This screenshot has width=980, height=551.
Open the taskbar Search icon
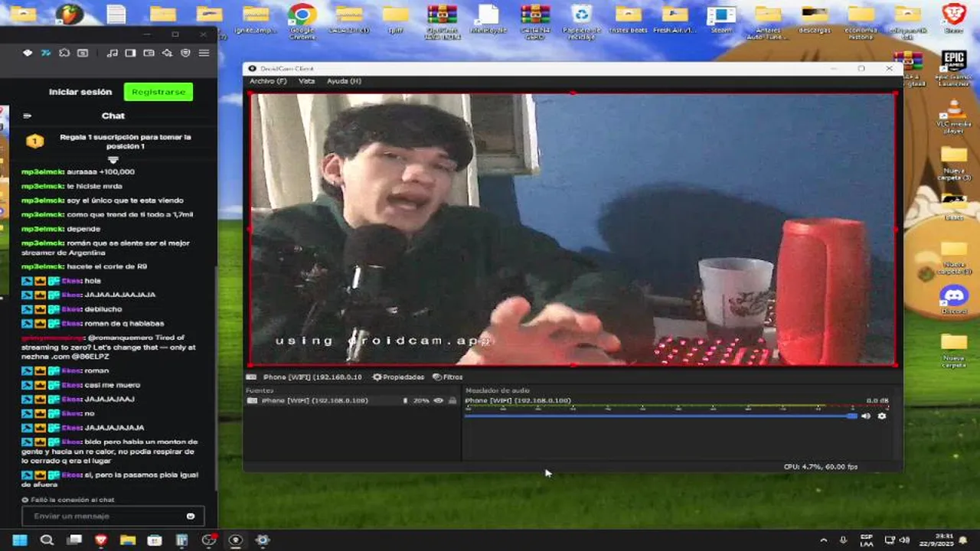47,540
